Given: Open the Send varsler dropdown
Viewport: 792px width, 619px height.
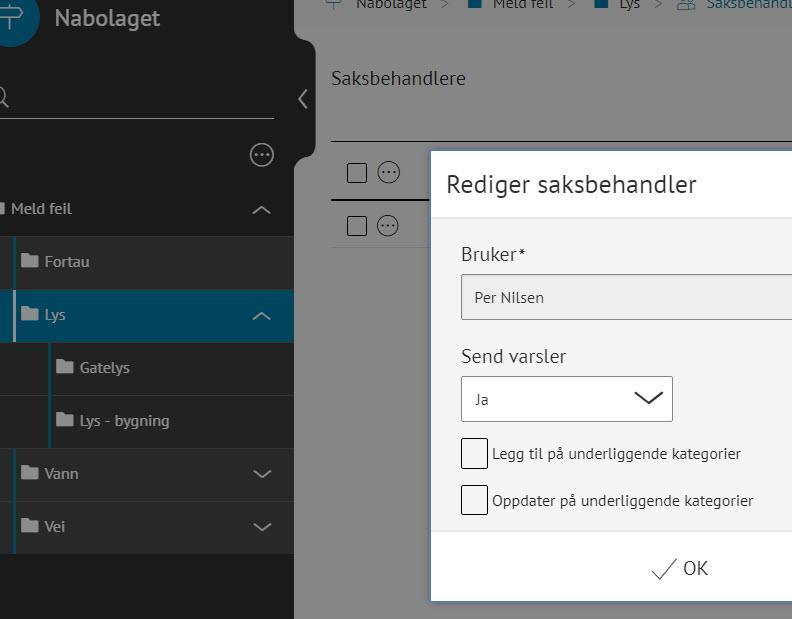Looking at the screenshot, I should pos(566,399).
